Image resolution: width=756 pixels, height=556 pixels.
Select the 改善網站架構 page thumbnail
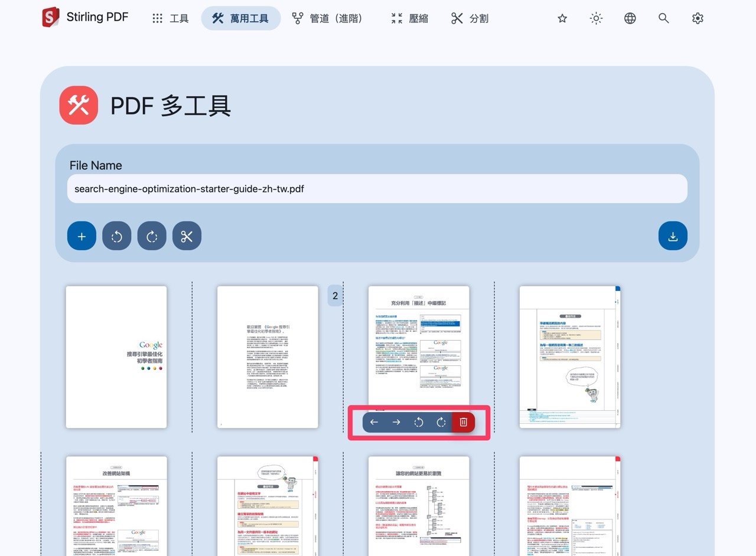[x=116, y=506]
